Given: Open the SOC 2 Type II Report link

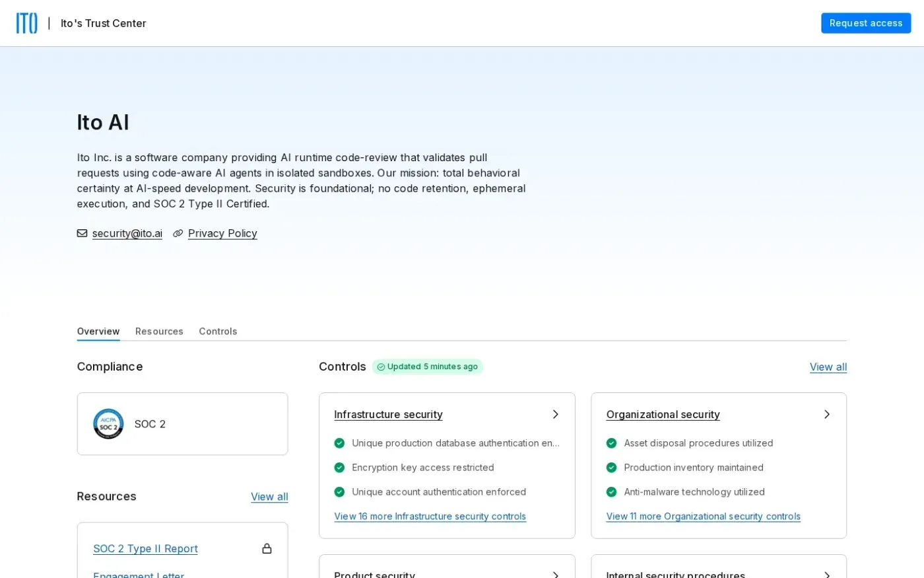Looking at the screenshot, I should point(145,548).
